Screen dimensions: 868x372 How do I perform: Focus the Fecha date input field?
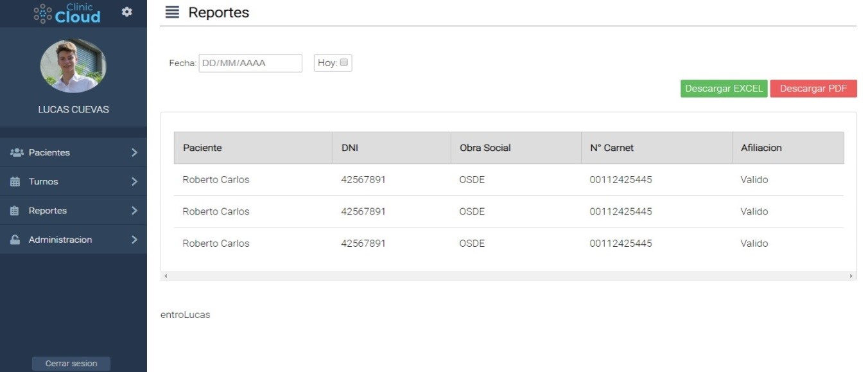250,63
